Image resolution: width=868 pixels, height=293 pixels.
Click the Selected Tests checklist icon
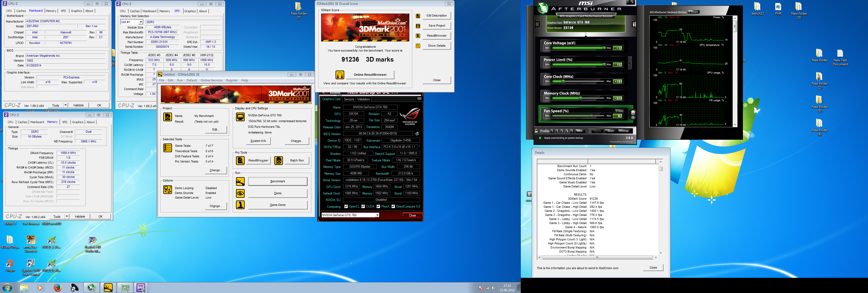[x=167, y=148]
